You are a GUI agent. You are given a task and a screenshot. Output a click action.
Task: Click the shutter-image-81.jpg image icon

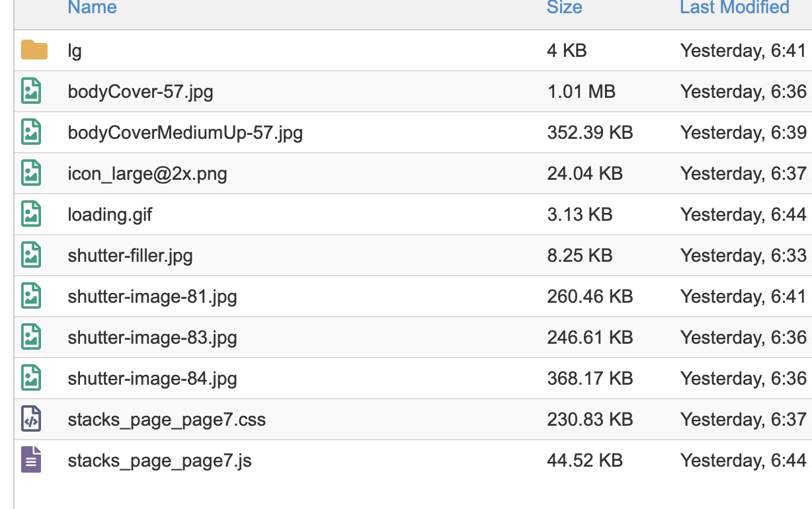point(31,296)
